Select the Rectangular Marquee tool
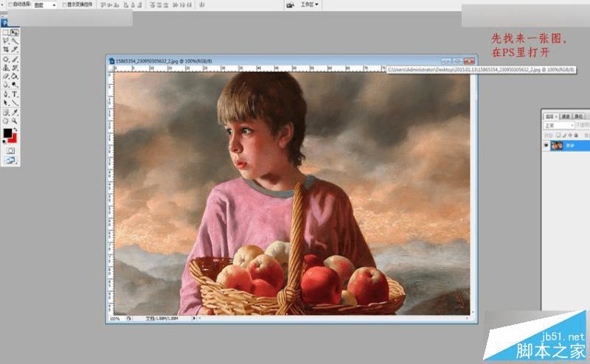 tap(6, 32)
